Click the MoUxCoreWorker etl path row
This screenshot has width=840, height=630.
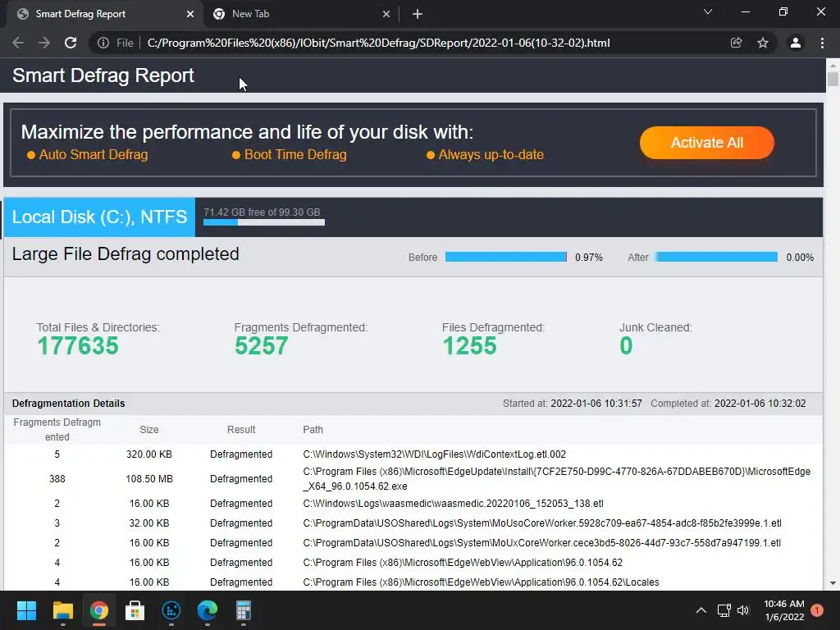coord(541,543)
